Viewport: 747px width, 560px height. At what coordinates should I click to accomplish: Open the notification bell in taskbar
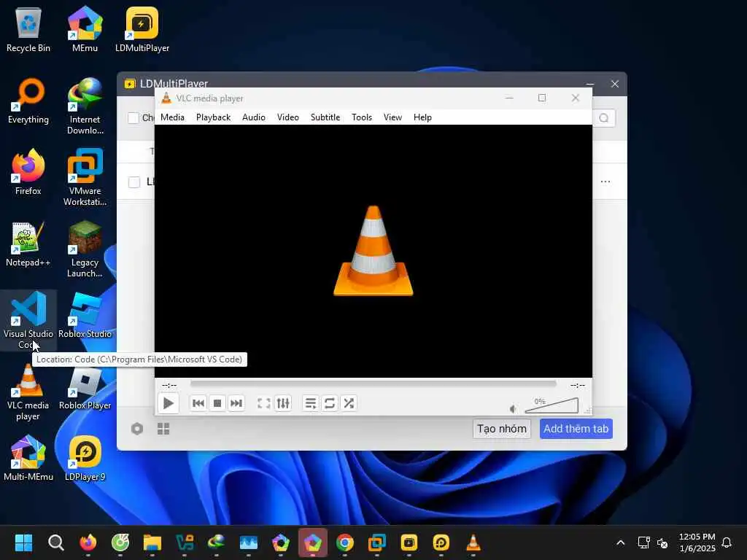[x=727, y=542]
